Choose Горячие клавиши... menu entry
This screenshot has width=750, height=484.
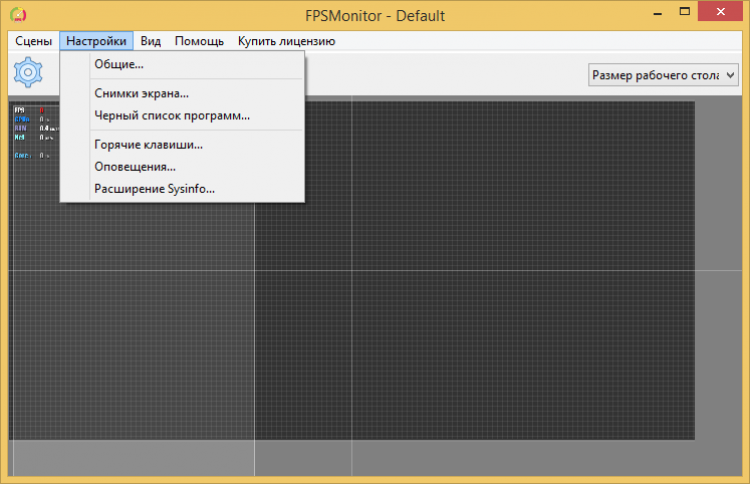pyautogui.click(x=182, y=145)
